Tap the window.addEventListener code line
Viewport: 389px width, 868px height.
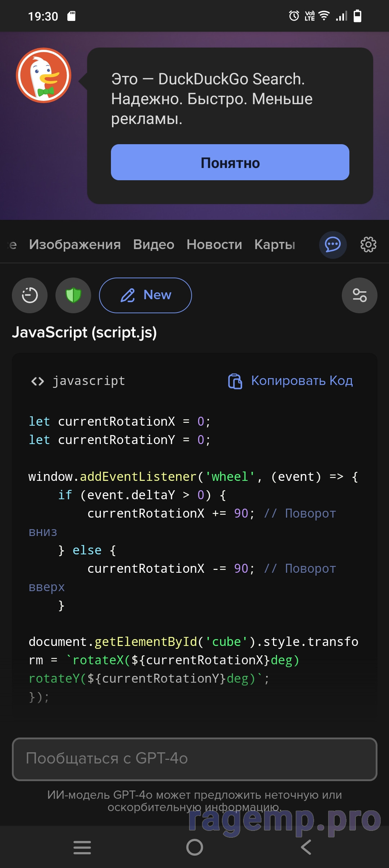point(193,477)
